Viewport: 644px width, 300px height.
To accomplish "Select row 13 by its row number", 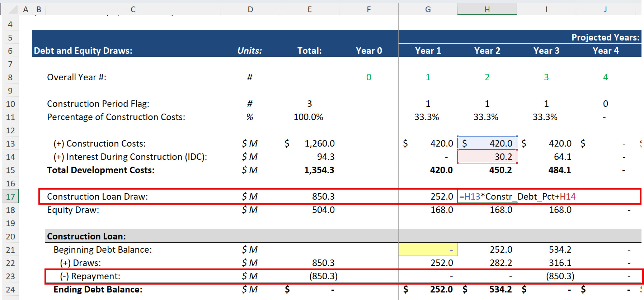I will [x=10, y=144].
